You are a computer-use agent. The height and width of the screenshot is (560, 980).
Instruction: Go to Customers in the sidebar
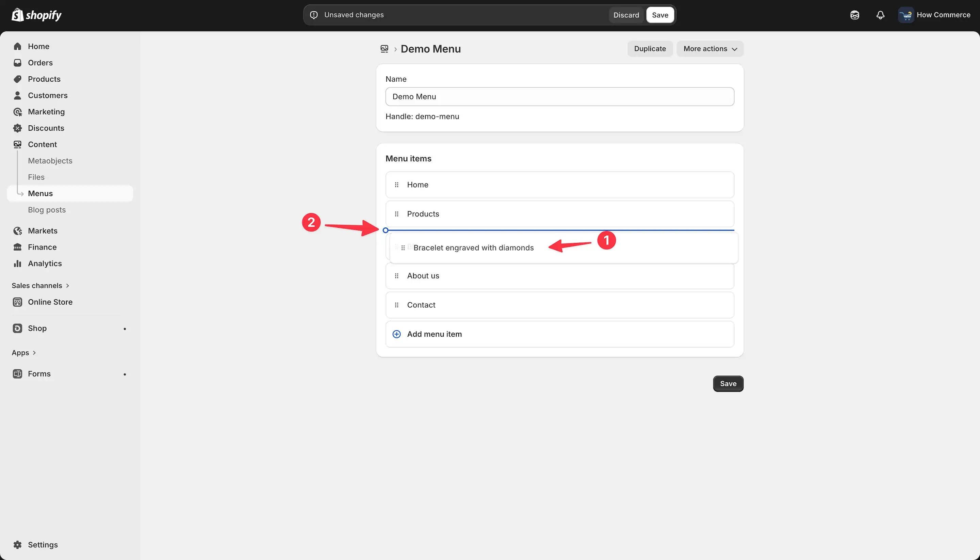(x=48, y=95)
